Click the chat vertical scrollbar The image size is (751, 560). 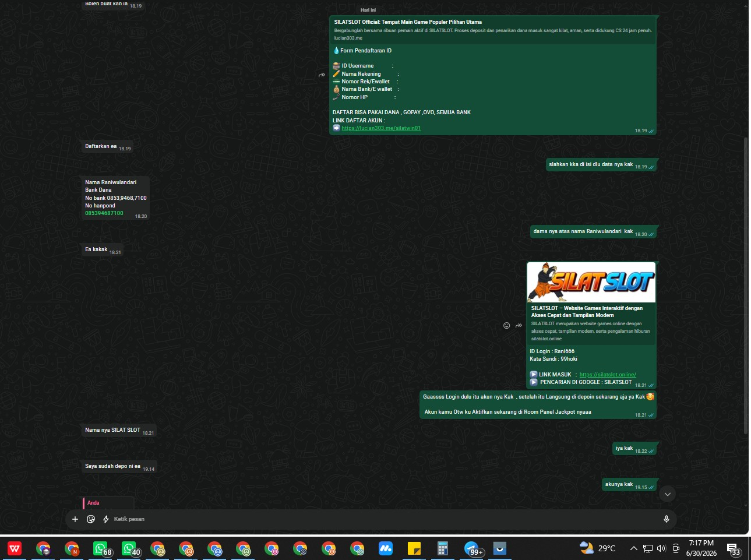(x=746, y=286)
